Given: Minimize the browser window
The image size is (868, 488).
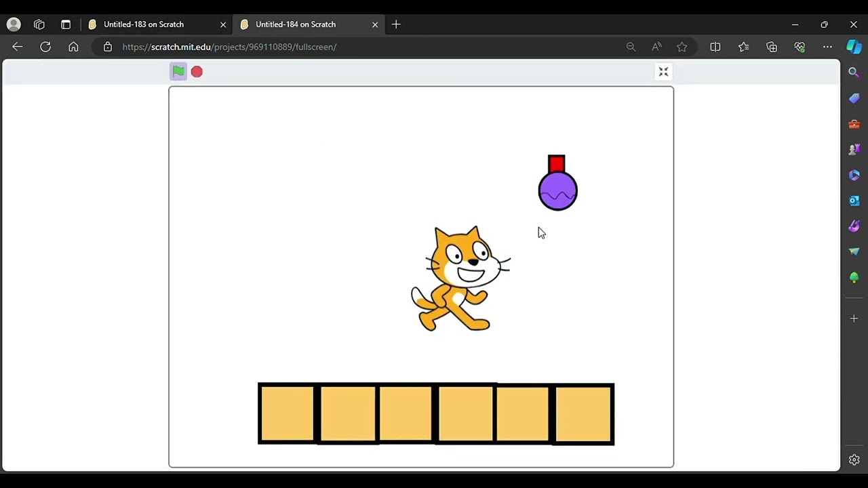Looking at the screenshot, I should [x=795, y=24].
